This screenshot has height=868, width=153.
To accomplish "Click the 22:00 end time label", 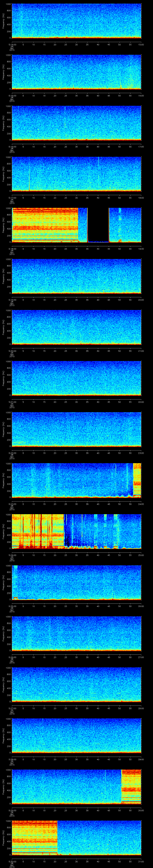I will (141, 402).
